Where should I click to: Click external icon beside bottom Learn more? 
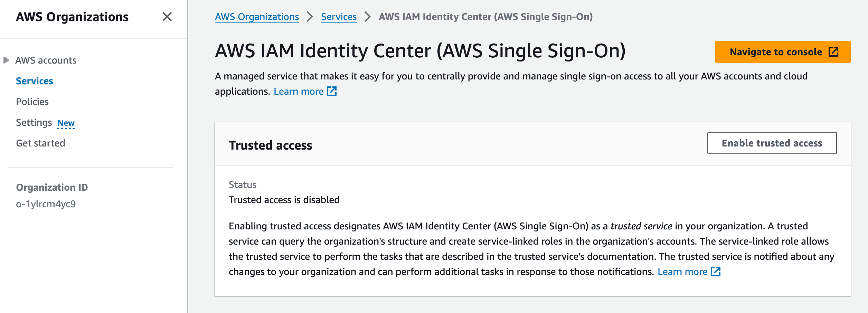(716, 272)
